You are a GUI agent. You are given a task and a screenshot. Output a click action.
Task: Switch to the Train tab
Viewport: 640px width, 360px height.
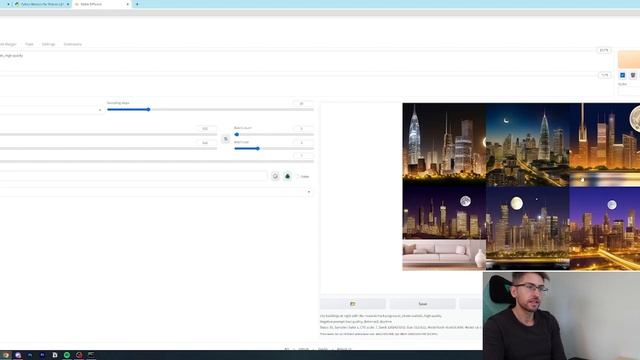[29, 44]
